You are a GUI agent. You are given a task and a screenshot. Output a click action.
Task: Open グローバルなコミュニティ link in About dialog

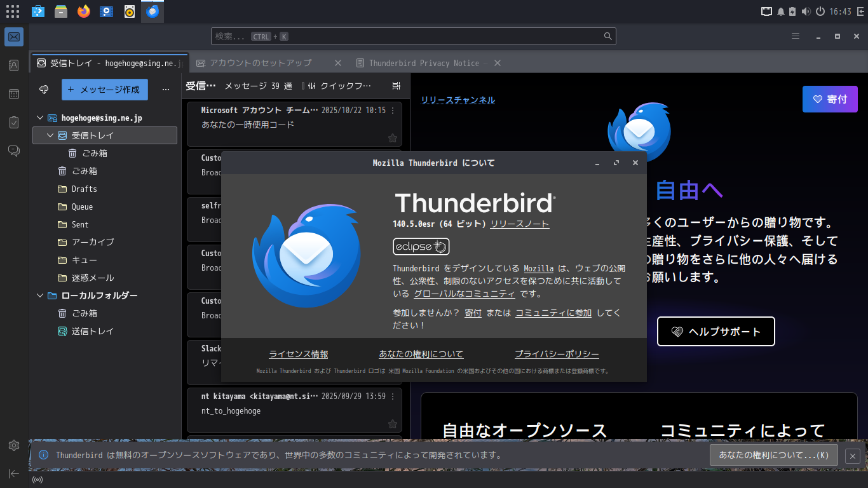pyautogui.click(x=465, y=294)
